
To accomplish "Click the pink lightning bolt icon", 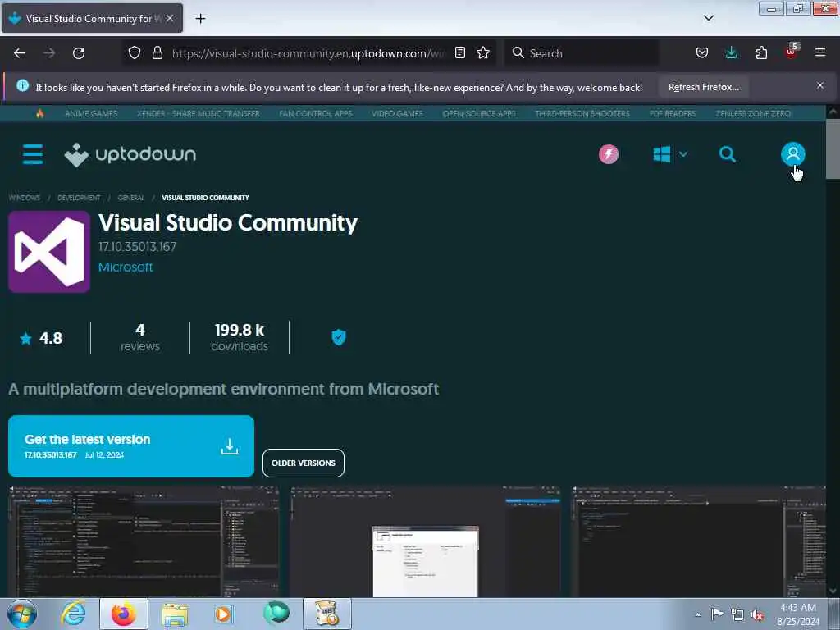I will click(609, 154).
